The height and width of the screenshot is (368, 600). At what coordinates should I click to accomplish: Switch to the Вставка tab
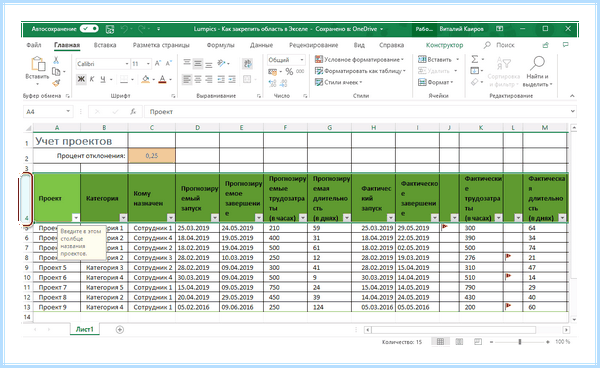click(x=105, y=45)
